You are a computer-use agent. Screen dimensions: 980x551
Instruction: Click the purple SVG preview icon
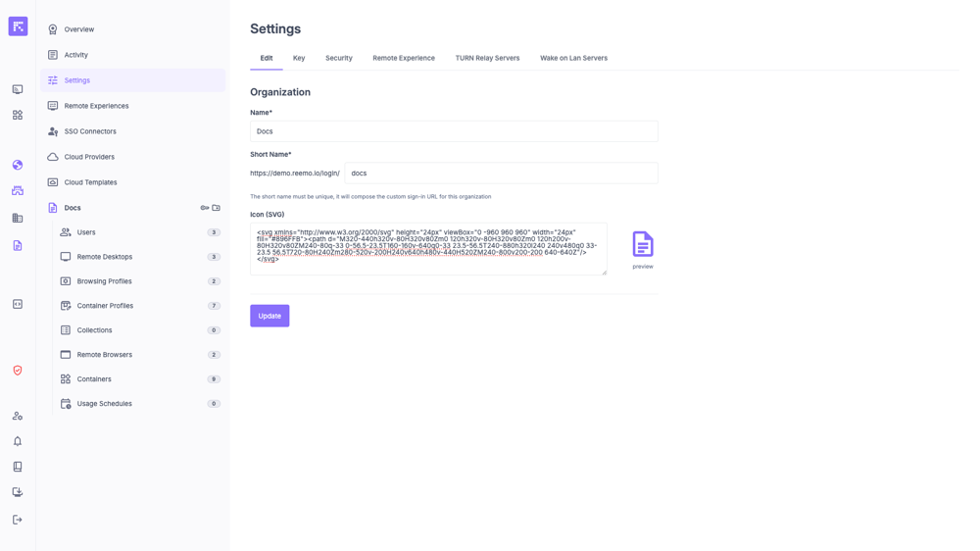[643, 244]
